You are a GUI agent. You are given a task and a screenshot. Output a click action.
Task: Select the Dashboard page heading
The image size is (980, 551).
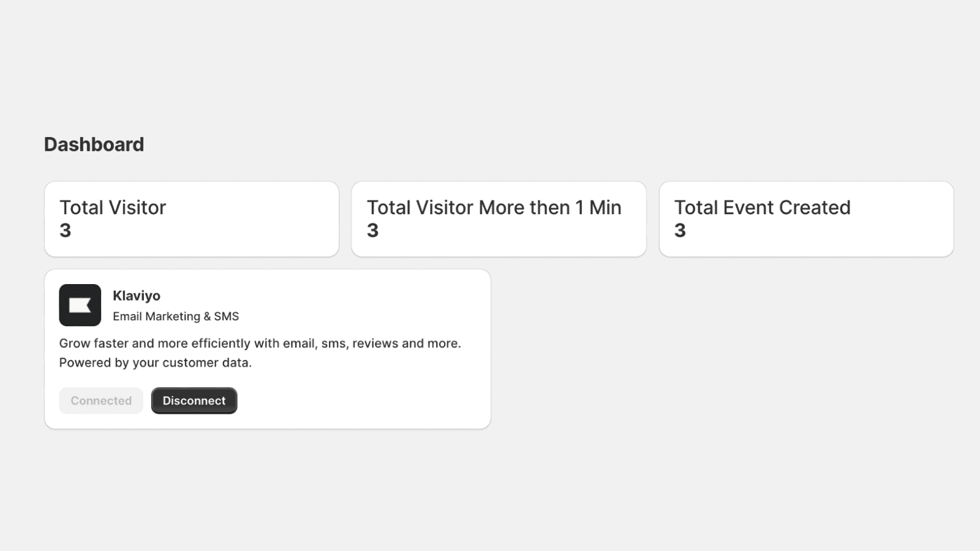tap(94, 144)
